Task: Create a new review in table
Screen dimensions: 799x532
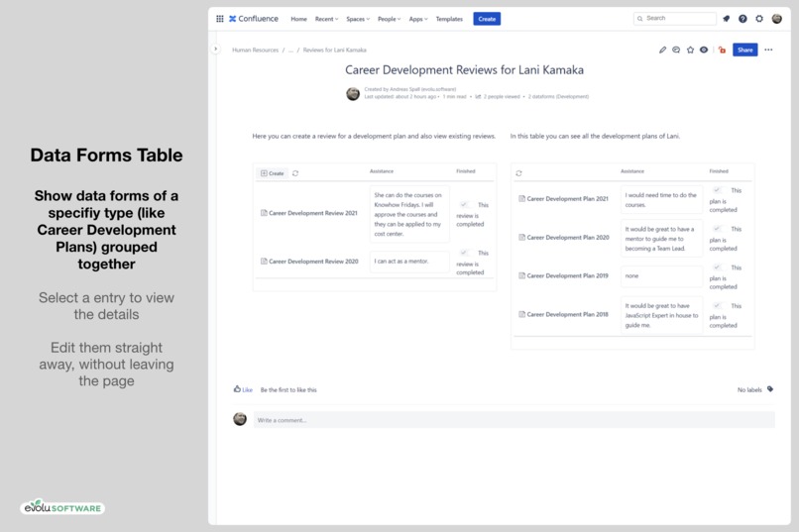Action: [272, 173]
